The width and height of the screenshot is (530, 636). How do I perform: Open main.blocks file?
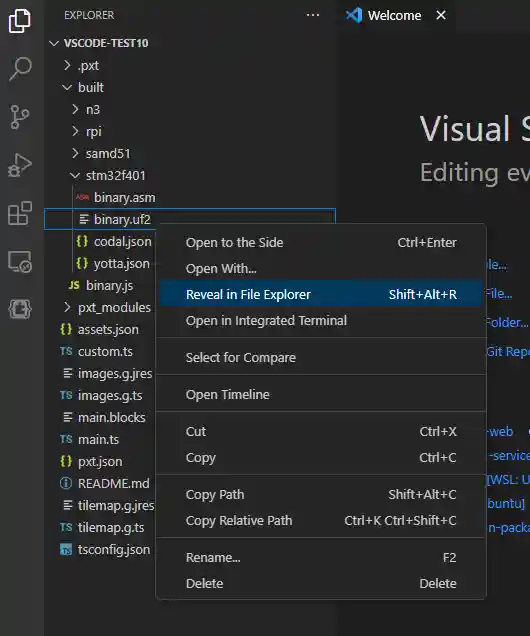(112, 418)
